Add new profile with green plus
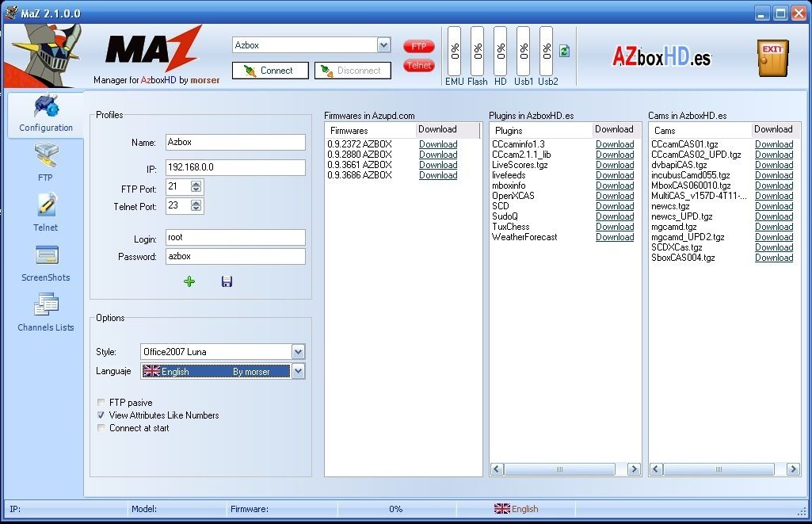Viewport: 812px width, 524px height. (x=189, y=281)
